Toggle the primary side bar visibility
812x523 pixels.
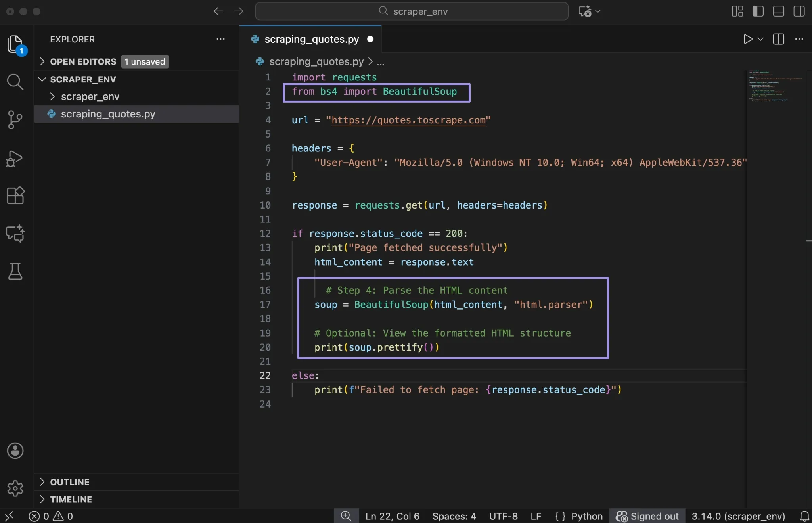(757, 11)
